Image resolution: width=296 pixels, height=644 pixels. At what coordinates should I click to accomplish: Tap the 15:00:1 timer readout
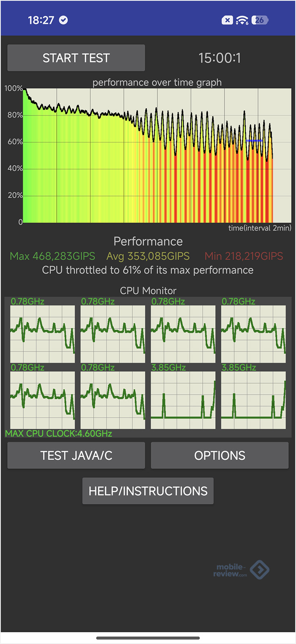click(220, 58)
